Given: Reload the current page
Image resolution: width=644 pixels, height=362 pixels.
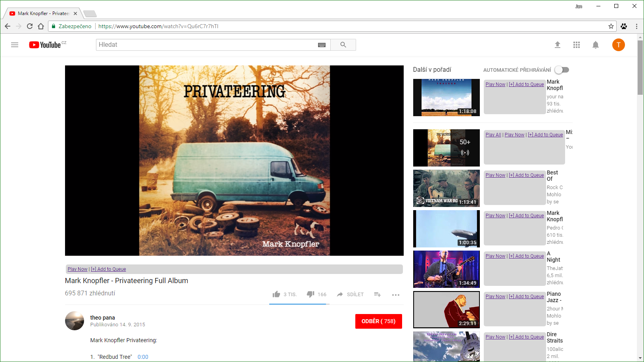Looking at the screenshot, I should [x=30, y=26].
